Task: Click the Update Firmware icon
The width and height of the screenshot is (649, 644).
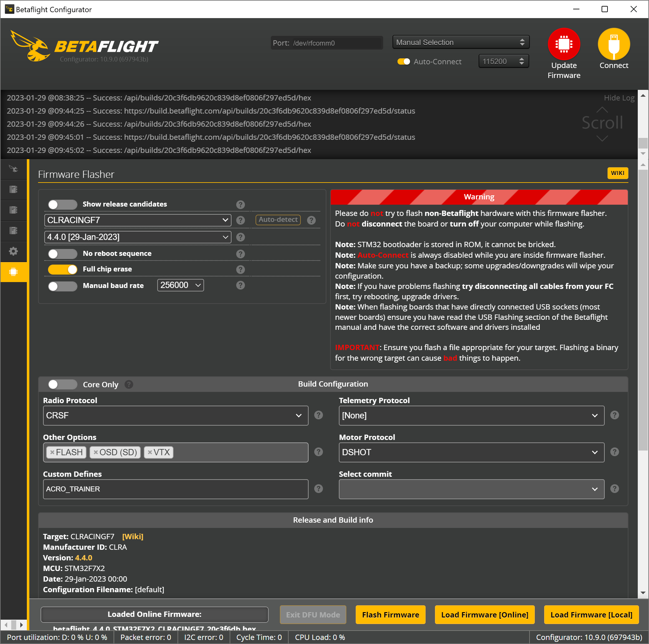Action: 564,44
